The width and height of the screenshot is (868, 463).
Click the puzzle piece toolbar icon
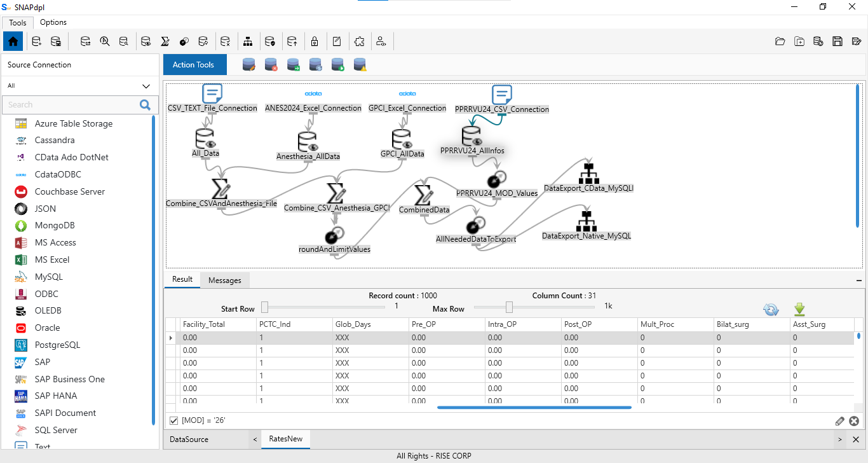(359, 42)
